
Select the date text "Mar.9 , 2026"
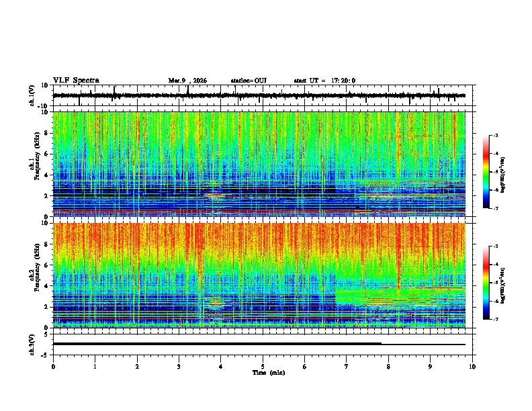pyautogui.click(x=187, y=81)
